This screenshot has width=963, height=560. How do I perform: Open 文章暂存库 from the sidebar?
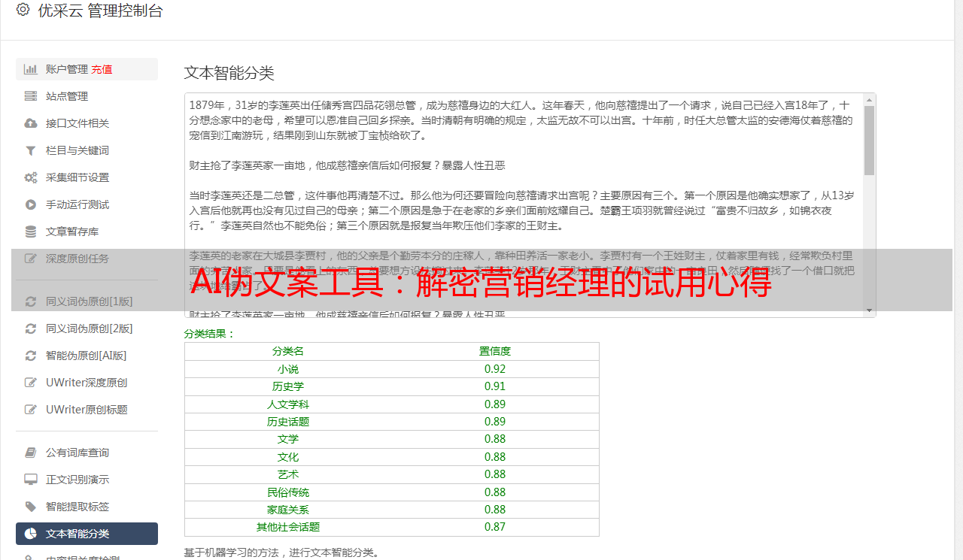pyautogui.click(x=87, y=232)
